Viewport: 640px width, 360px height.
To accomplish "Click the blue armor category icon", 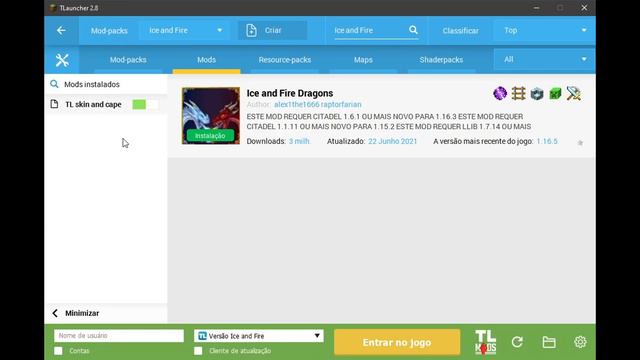I will click(537, 93).
